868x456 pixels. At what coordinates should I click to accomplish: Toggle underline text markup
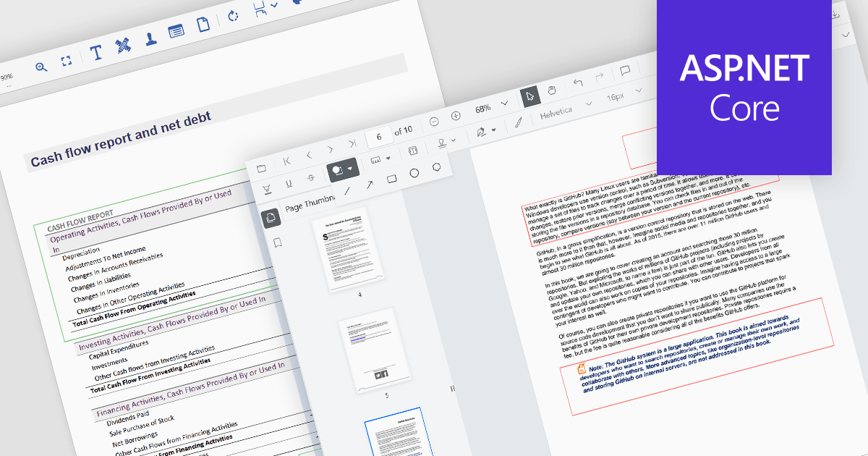289,184
